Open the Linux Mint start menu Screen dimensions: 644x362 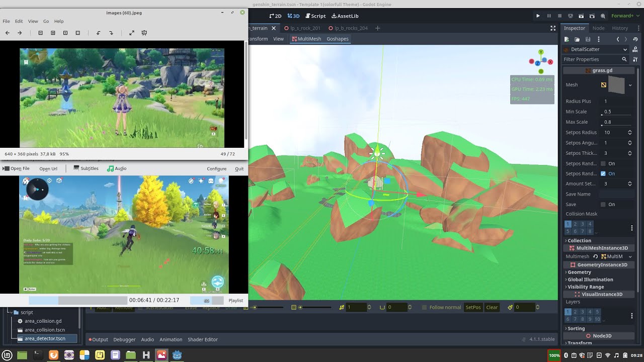[7, 355]
